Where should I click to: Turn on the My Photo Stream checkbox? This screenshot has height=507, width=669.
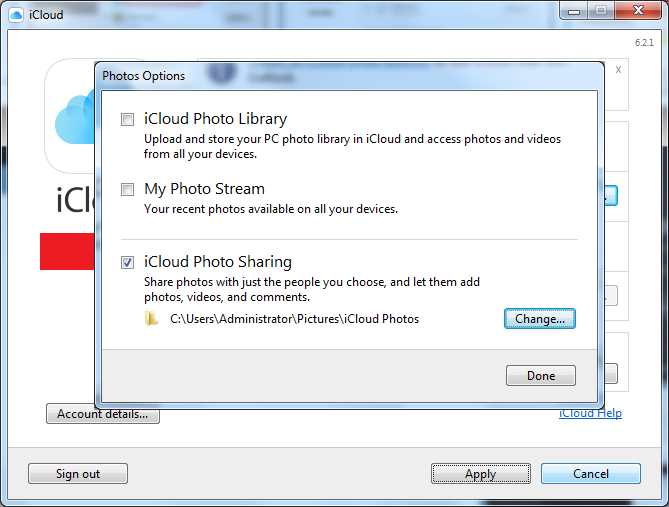[x=127, y=189]
